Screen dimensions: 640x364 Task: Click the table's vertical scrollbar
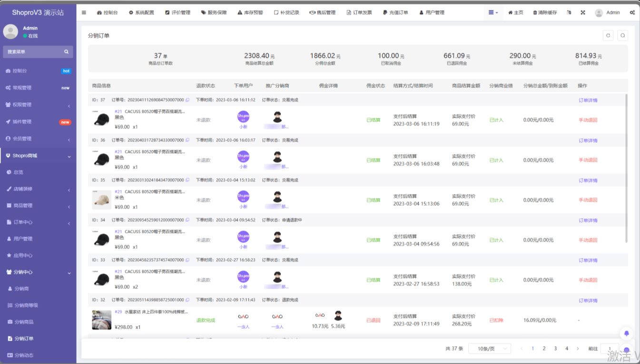pos(626,168)
